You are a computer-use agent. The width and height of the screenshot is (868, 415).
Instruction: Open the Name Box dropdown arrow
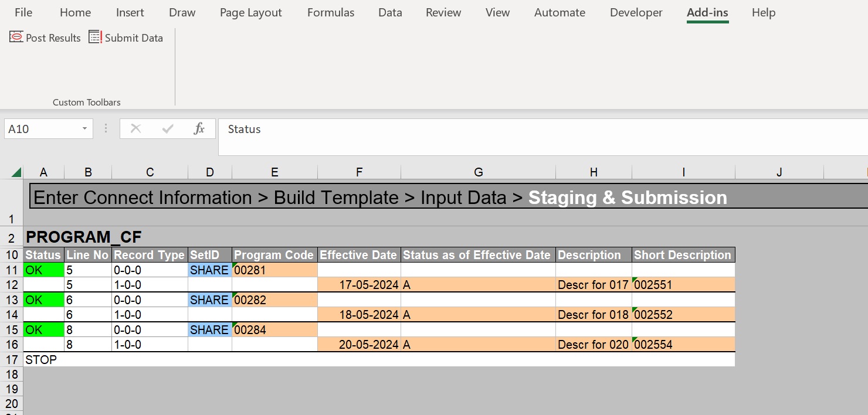coord(84,129)
